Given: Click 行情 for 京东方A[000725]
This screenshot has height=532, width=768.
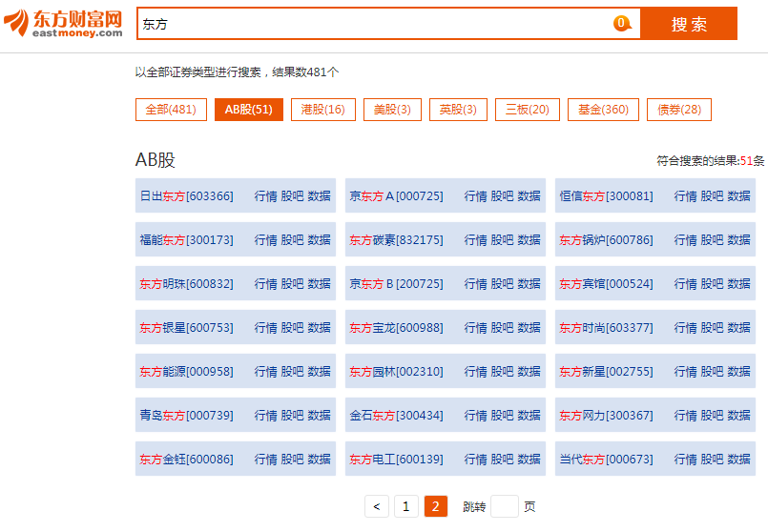Looking at the screenshot, I should tap(476, 195).
